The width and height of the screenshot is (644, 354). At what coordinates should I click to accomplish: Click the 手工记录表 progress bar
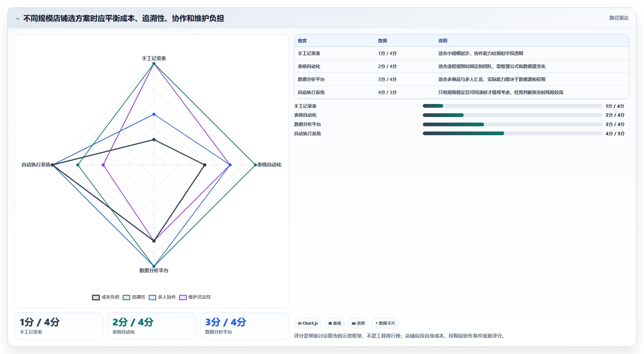pyautogui.click(x=512, y=106)
